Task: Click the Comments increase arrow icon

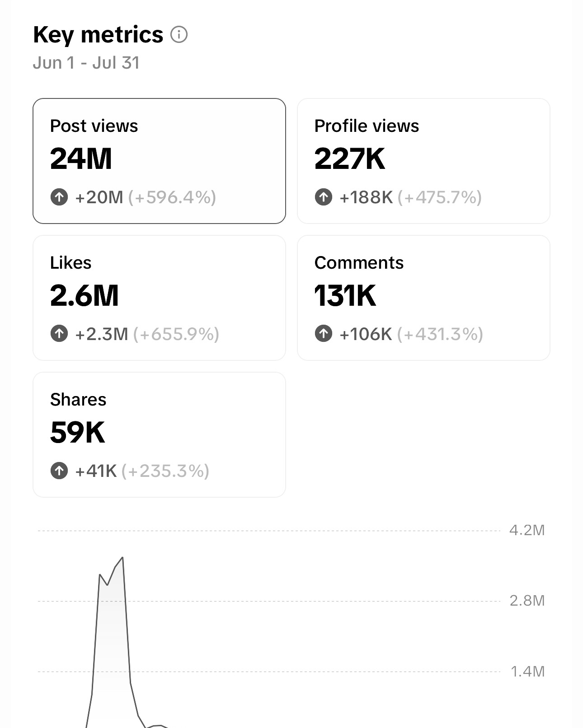Action: 323,334
